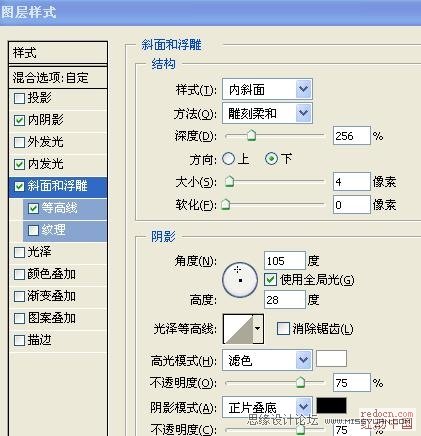Image resolution: width=421 pixels, height=436 pixels.
Task: Enable the 外发光 checkbox
Action: (x=19, y=142)
